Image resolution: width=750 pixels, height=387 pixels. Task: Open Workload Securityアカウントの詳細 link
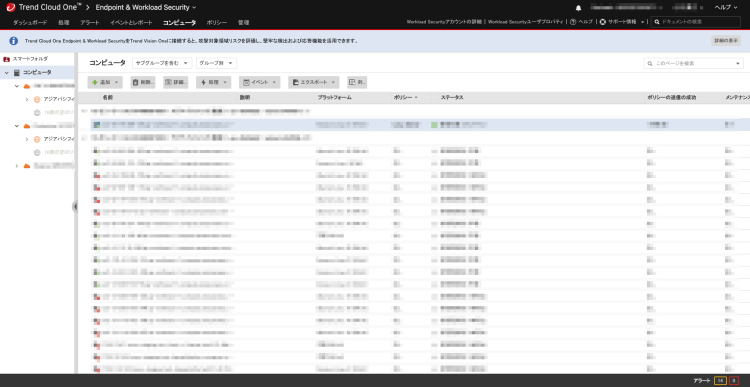pyautogui.click(x=444, y=22)
